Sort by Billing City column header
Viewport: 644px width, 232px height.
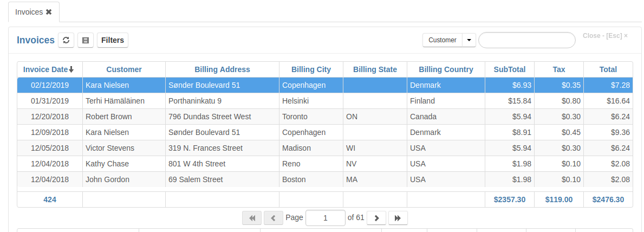pos(311,69)
